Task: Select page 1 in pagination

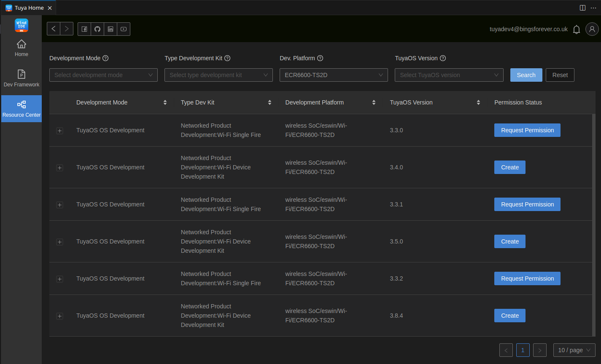Action: coord(523,350)
